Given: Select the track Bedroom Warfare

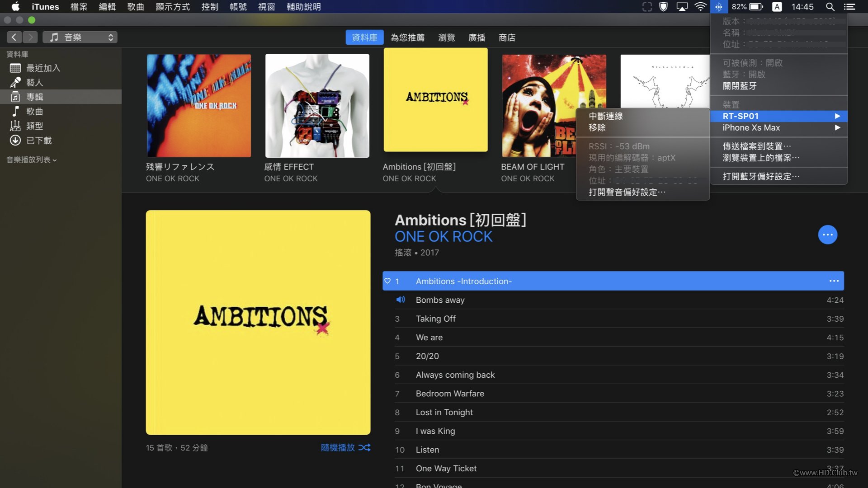Looking at the screenshot, I should pos(613,394).
